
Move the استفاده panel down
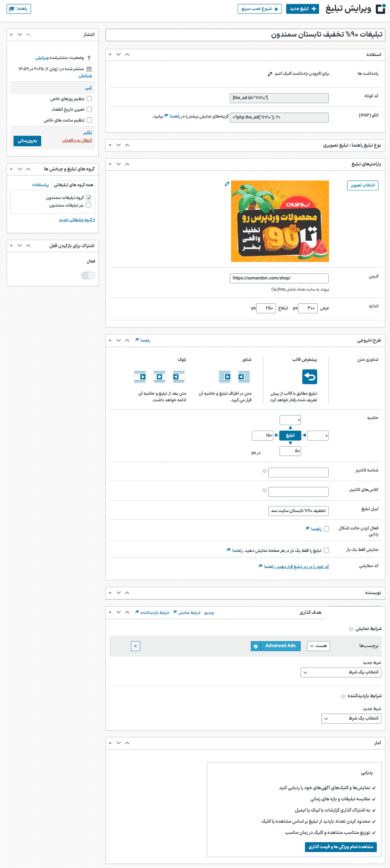[x=118, y=55]
